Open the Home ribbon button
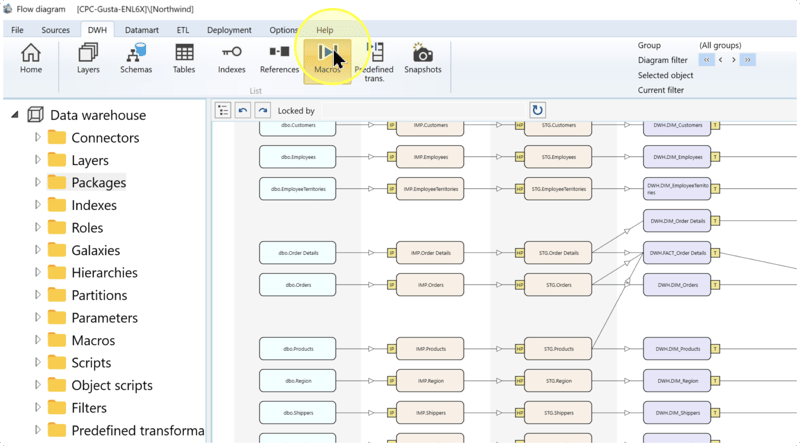The width and height of the screenshot is (800, 446). tap(31, 59)
